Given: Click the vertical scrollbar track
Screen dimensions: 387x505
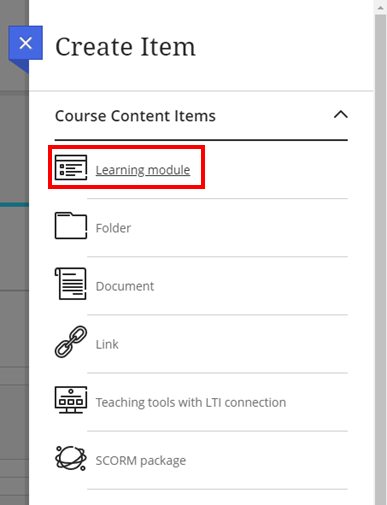Looking at the screenshot, I should (380, 260).
